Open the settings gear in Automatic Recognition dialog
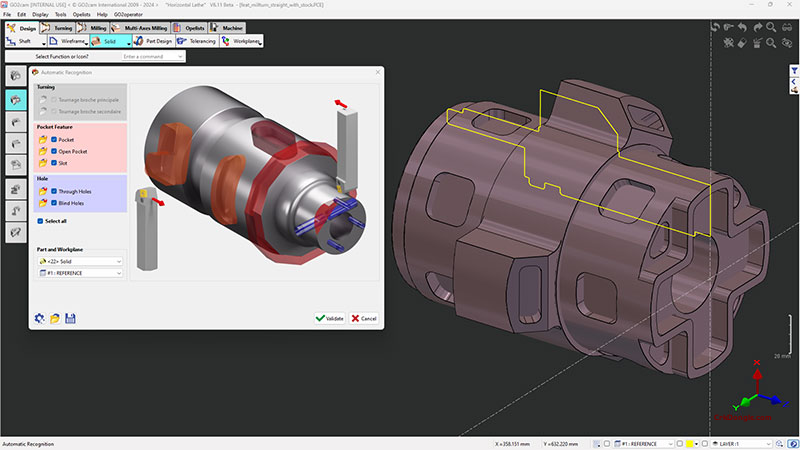 39,318
